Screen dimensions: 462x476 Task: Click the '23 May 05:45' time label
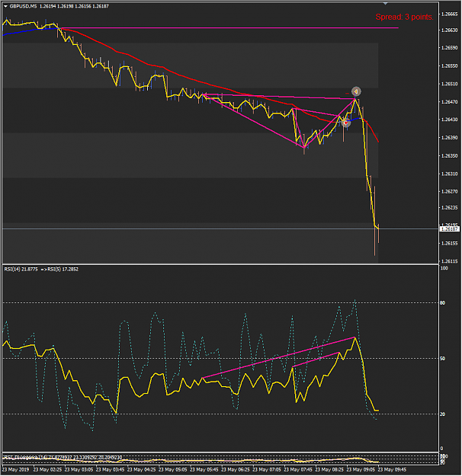[204, 470]
